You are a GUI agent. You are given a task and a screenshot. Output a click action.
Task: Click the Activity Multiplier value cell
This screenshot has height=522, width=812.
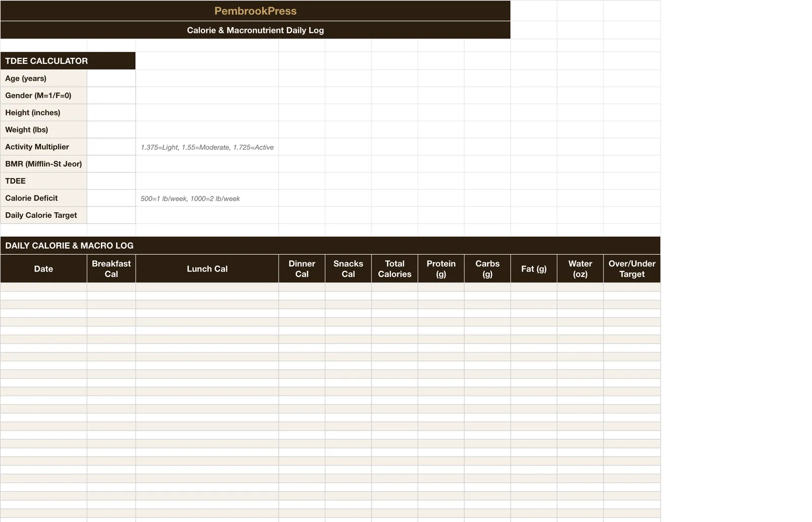coord(111,147)
